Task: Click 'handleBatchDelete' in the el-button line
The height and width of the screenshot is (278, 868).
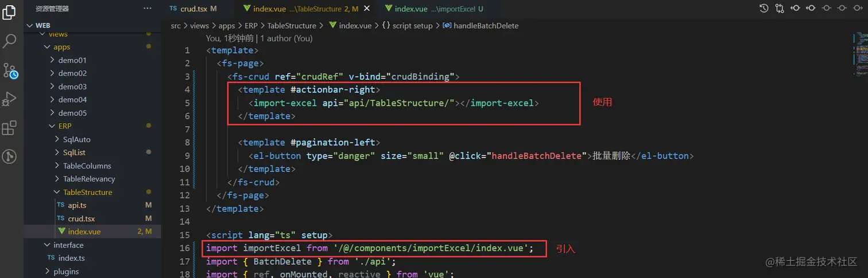Action: pos(537,156)
